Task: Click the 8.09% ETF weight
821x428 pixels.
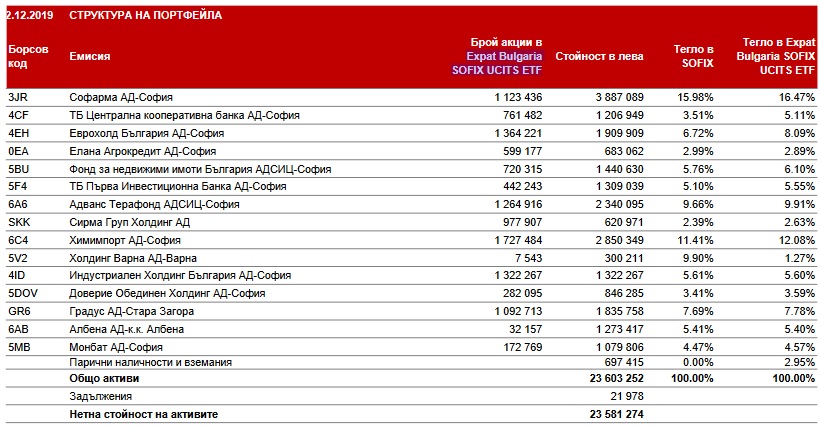Action: pyautogui.click(x=800, y=133)
